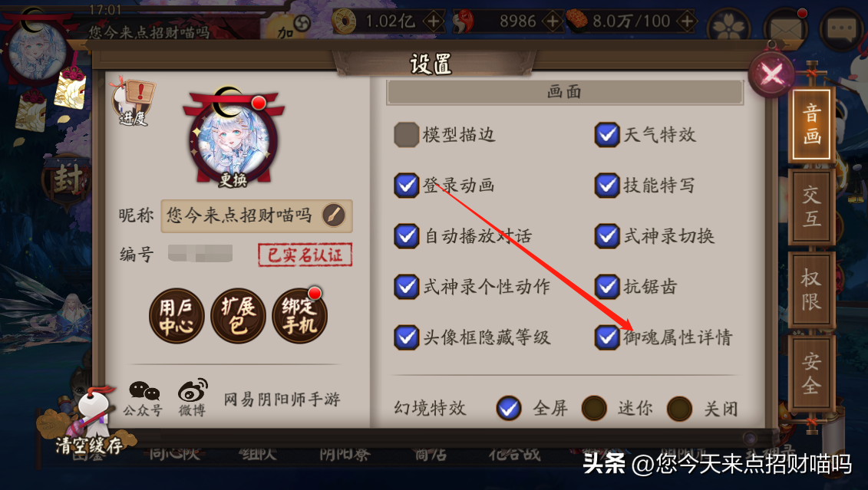The image size is (868, 490).
Task: Click 更换 avatar frame portrait
Action: coord(233,137)
